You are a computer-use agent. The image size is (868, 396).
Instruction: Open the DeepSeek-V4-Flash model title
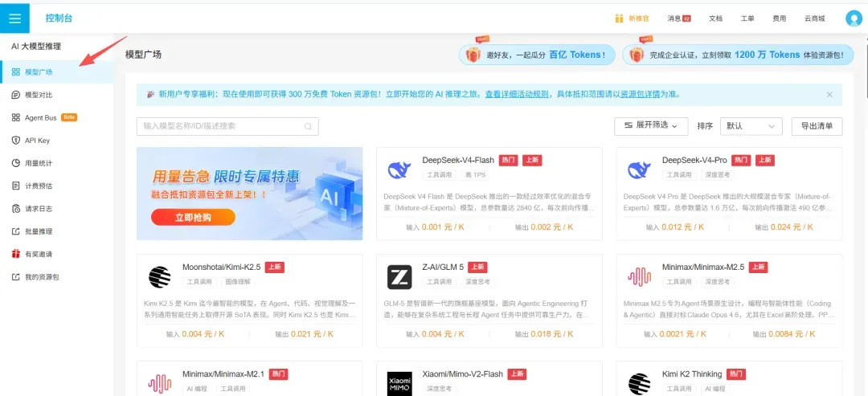[x=458, y=161]
